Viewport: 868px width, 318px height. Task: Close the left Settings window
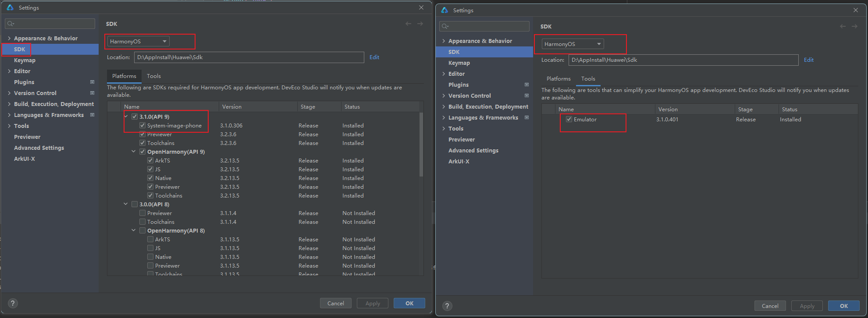tap(421, 7)
